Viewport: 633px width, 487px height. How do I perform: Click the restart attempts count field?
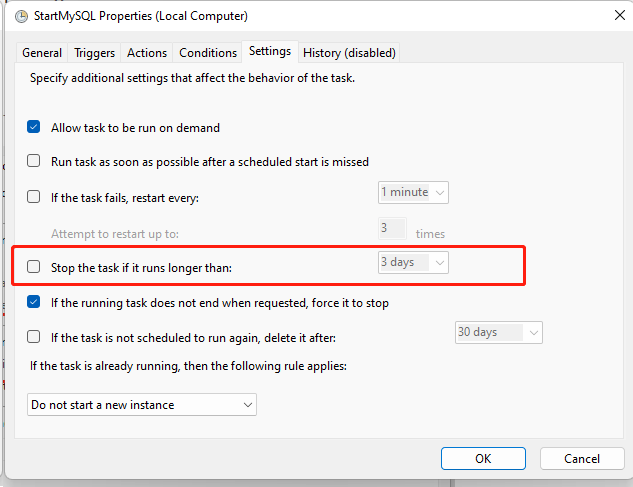pos(392,229)
